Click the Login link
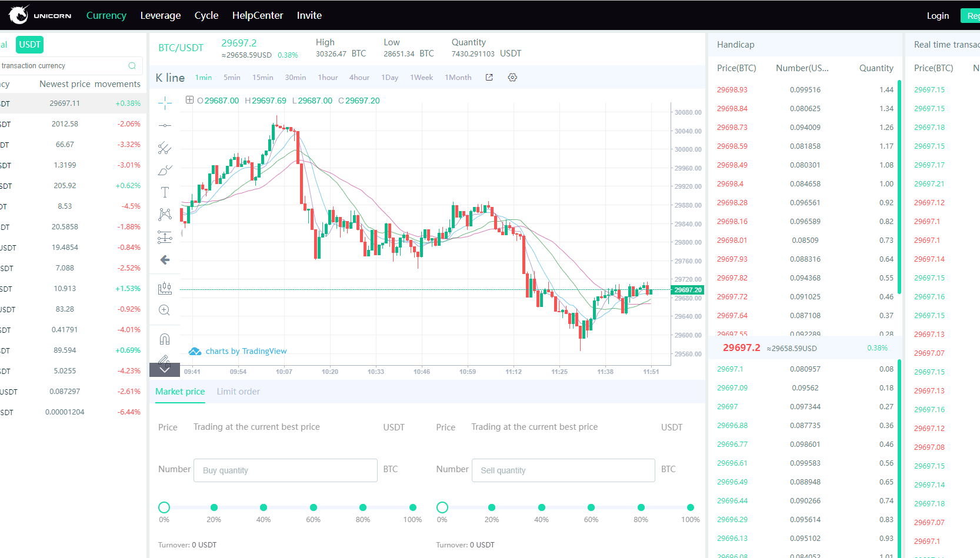The height and width of the screenshot is (558, 980). 938,16
